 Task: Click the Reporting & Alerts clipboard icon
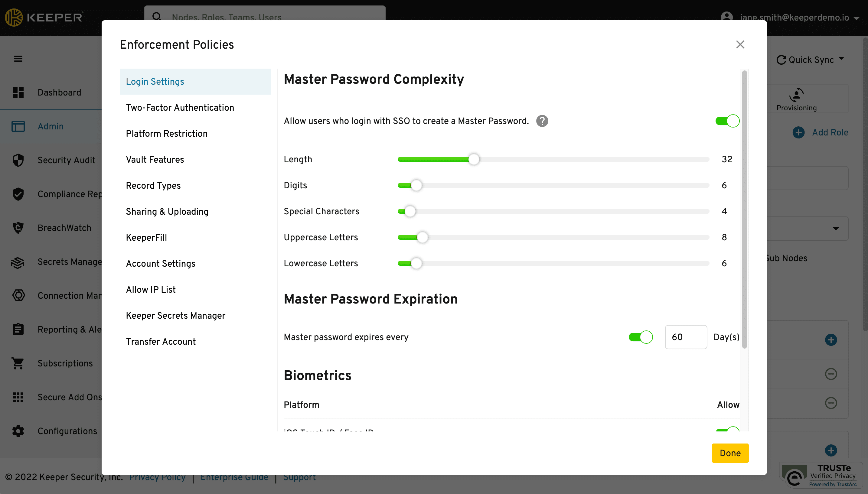(x=18, y=329)
